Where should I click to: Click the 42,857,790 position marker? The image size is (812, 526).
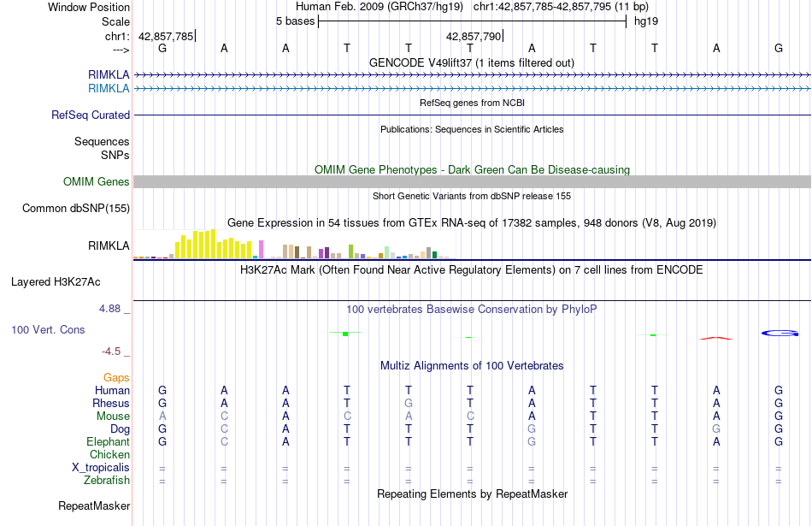[x=474, y=36]
